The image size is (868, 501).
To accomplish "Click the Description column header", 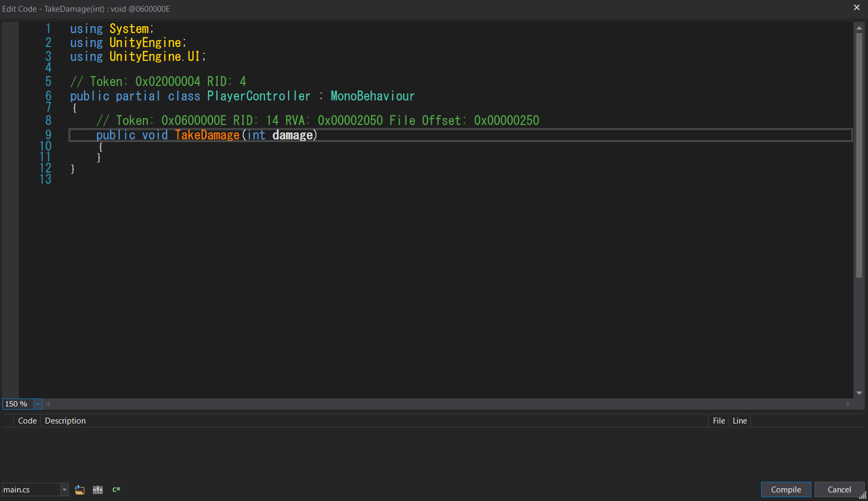I will coord(65,421).
